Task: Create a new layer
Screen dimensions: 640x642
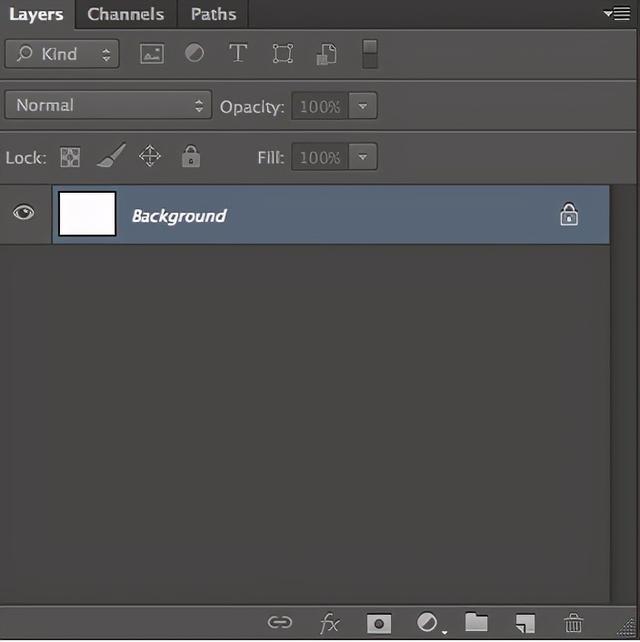Action: tap(525, 623)
